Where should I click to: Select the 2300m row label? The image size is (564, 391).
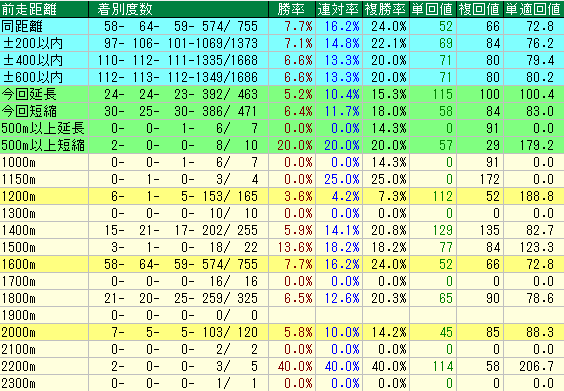(19, 383)
